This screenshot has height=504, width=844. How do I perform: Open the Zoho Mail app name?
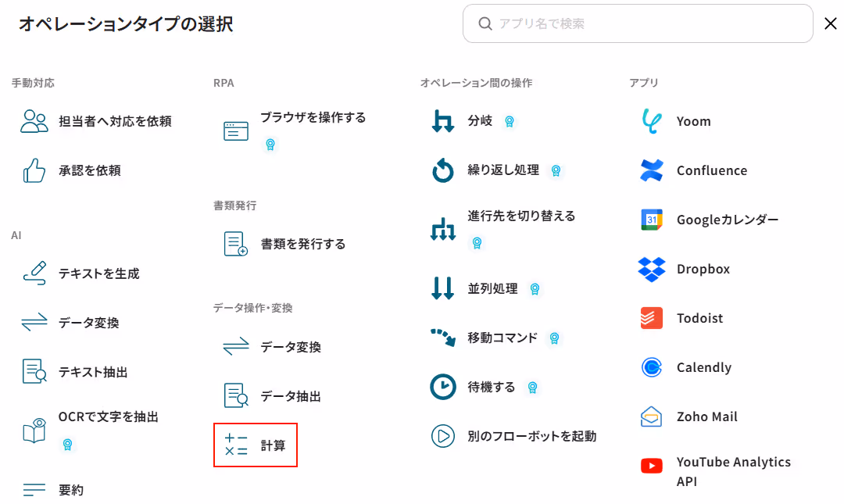(x=706, y=416)
